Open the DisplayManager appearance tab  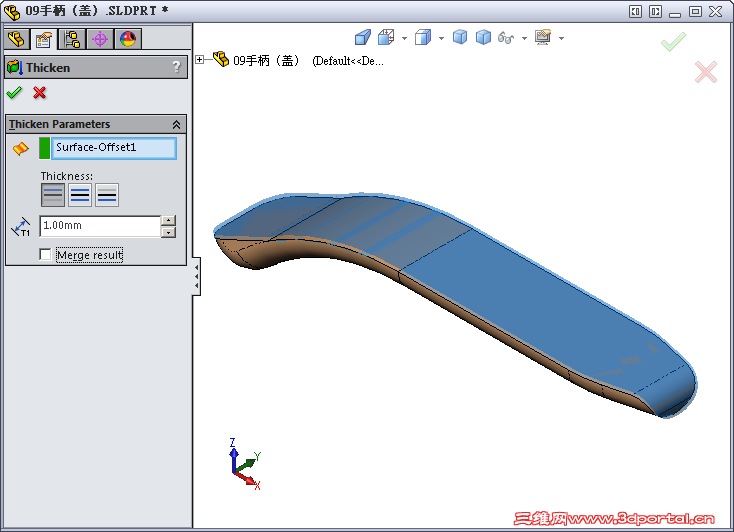[x=128, y=39]
